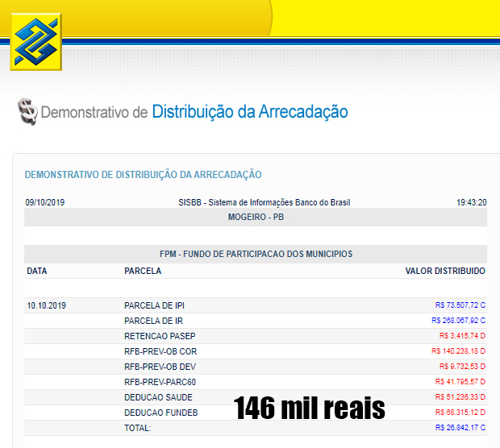The width and height of the screenshot is (500, 448).
Task: Click the value in the DEDUCAO FUNDEB row
Action: click(460, 413)
